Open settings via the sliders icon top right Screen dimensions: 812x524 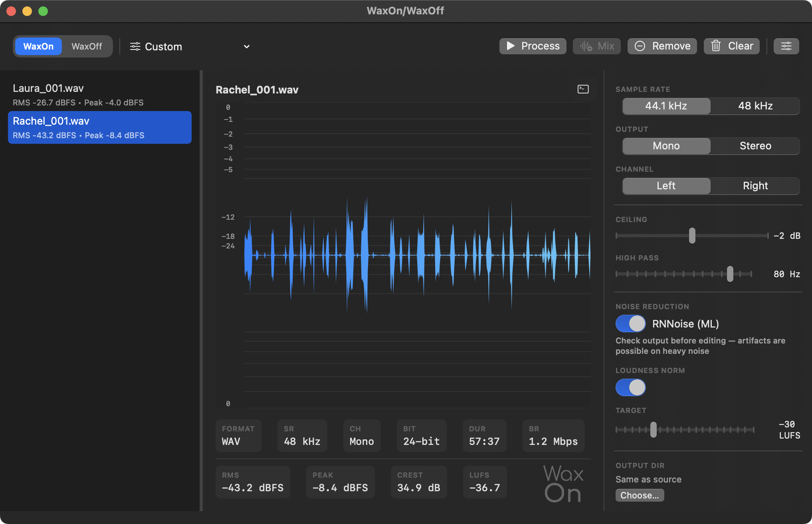(x=786, y=46)
